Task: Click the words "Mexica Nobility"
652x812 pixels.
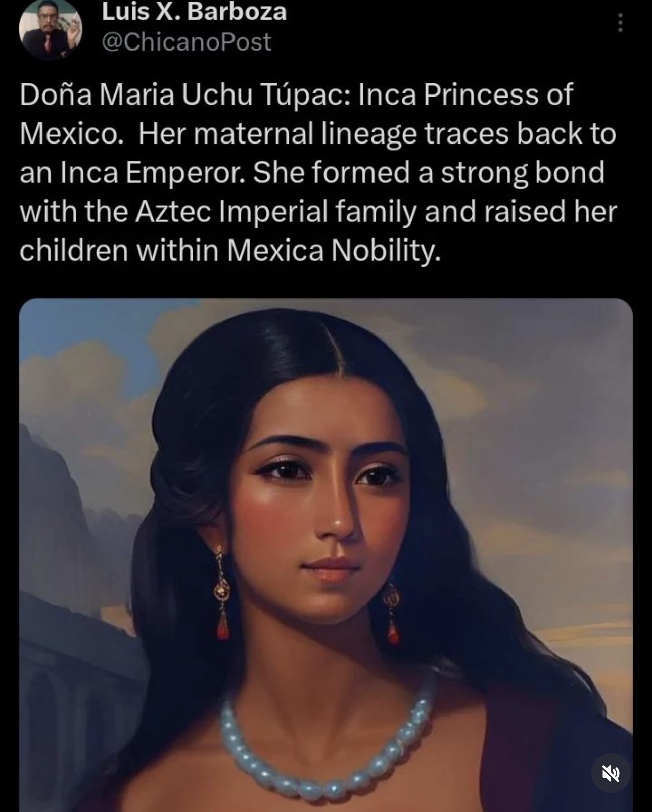Action: (x=334, y=250)
